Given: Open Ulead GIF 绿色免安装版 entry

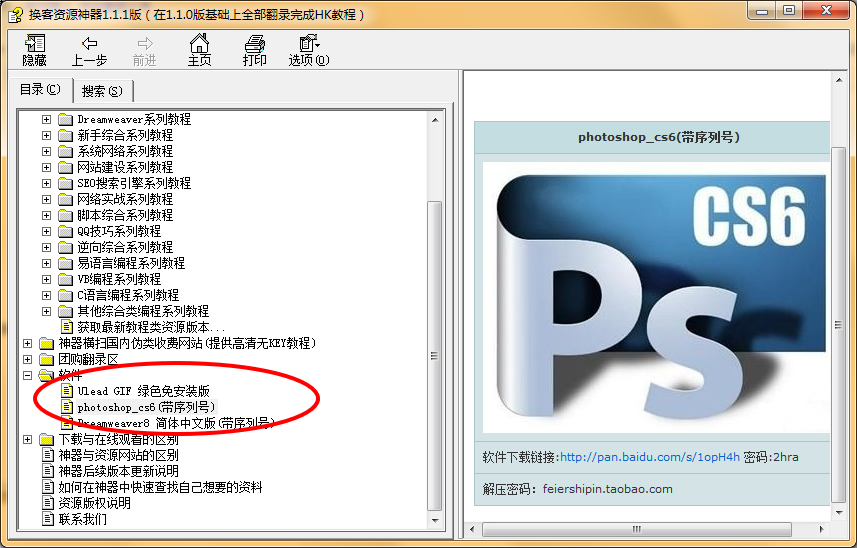Looking at the screenshot, I should tap(143, 391).
